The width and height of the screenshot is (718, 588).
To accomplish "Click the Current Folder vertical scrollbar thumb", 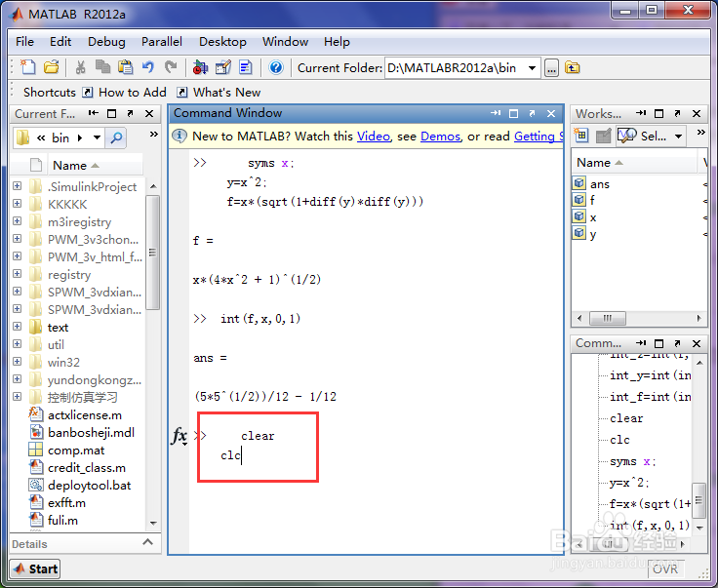I will tap(152, 253).
